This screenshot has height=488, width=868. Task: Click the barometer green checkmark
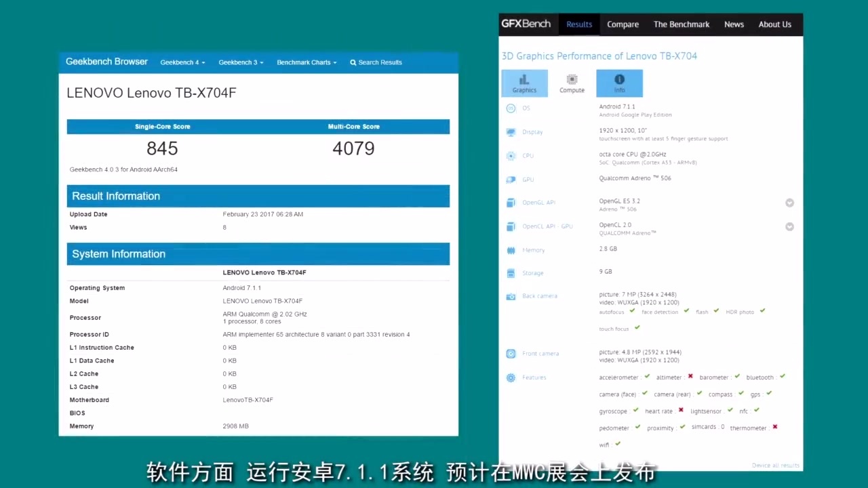point(737,376)
